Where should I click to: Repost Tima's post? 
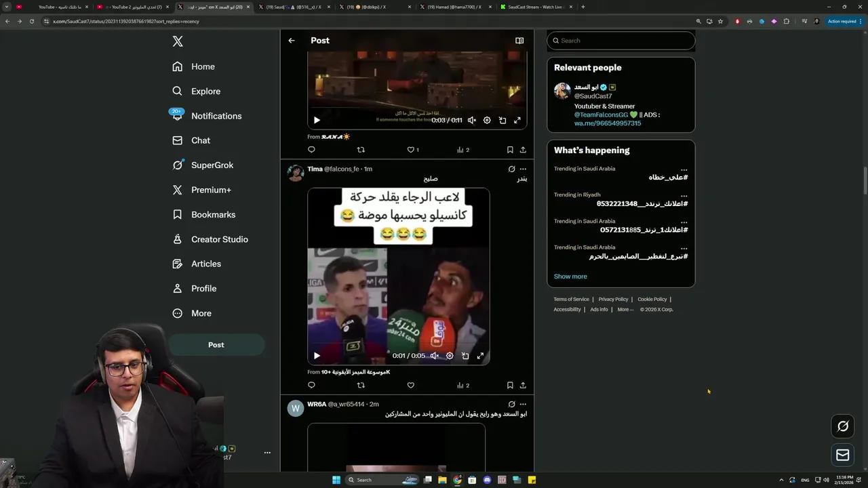(x=361, y=385)
